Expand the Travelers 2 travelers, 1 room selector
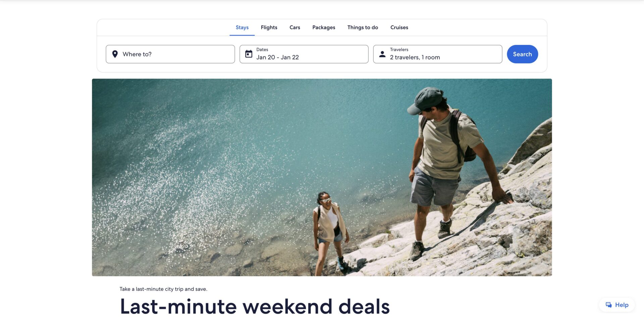 [438, 54]
